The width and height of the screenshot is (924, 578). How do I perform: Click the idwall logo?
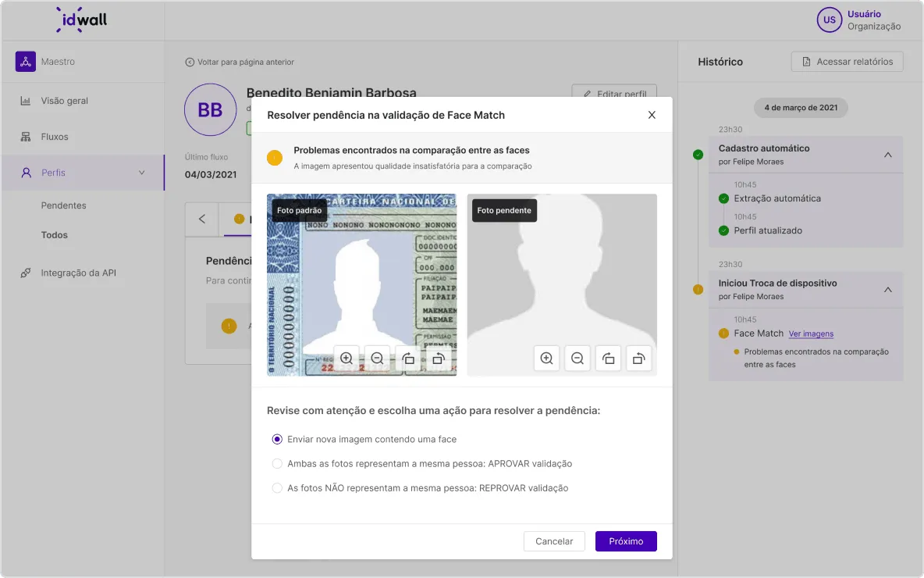click(82, 20)
